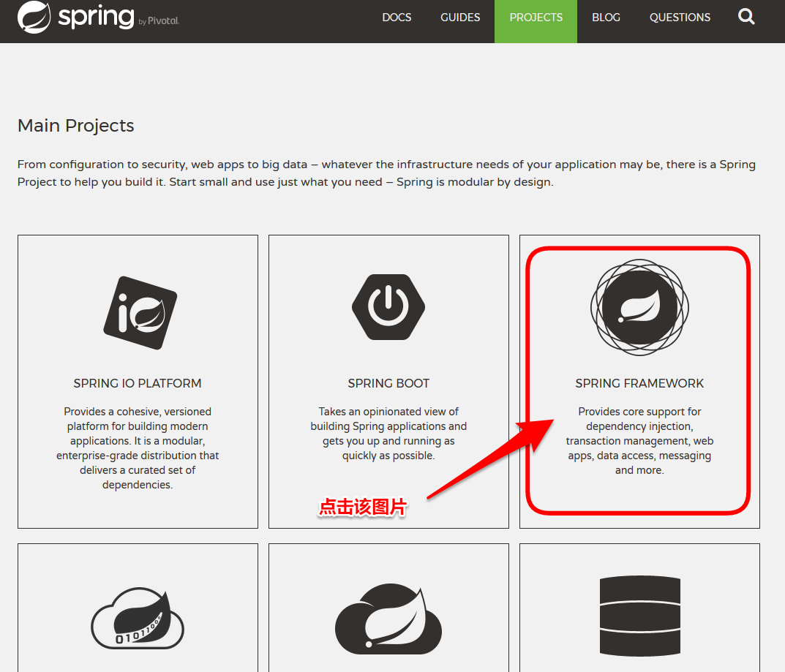
Task: Open the GUIDES menu item
Action: (460, 18)
